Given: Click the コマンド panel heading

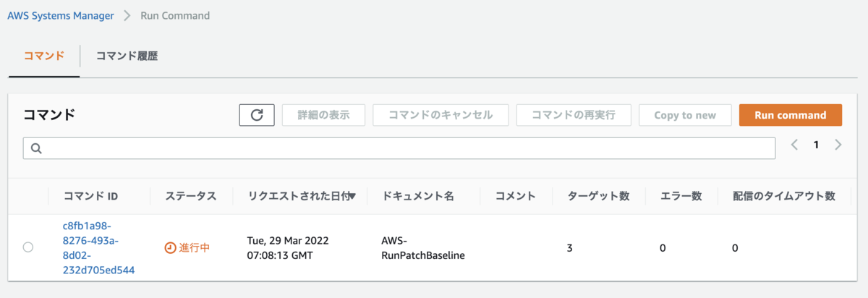Looking at the screenshot, I should pos(49,115).
